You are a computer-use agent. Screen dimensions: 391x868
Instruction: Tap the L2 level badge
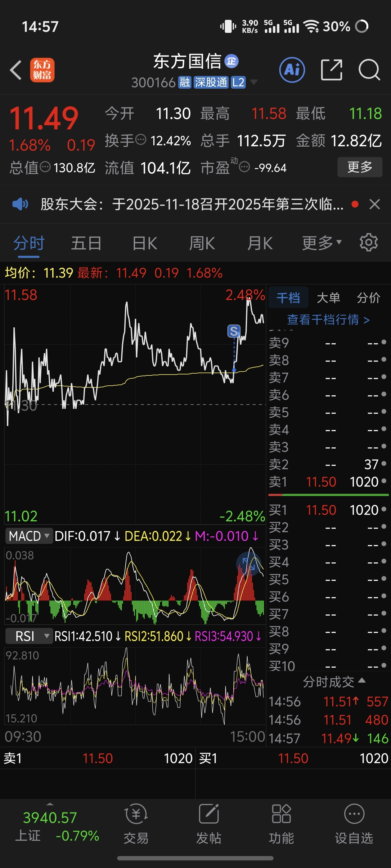tap(238, 82)
